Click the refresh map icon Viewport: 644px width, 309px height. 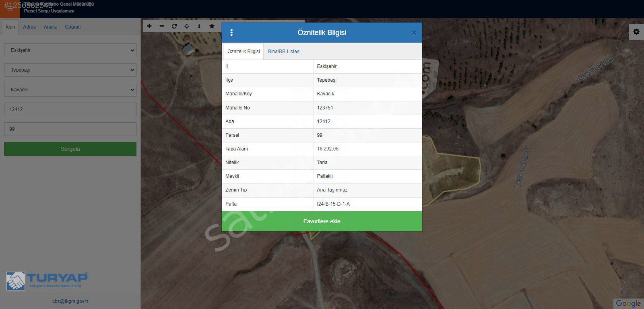tap(174, 26)
